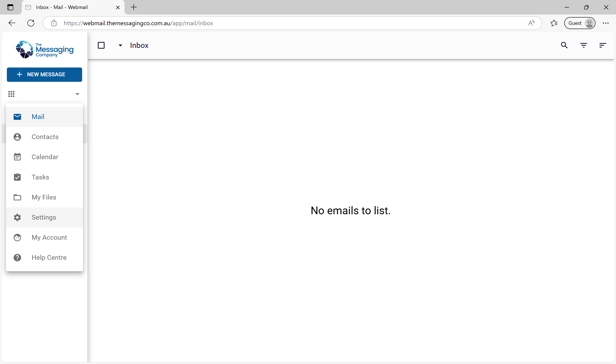Click The Messaging Company logo
This screenshot has width=616, height=364.
[44, 50]
